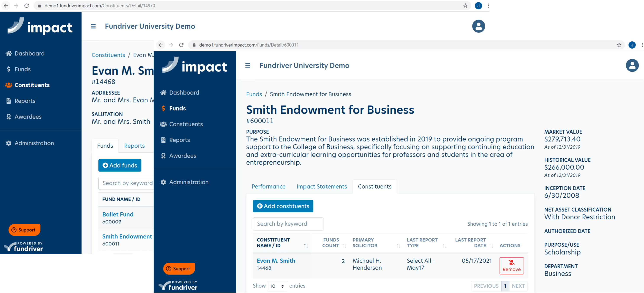
Task: Click the hamburger menu icon in Funds window
Action: (248, 65)
